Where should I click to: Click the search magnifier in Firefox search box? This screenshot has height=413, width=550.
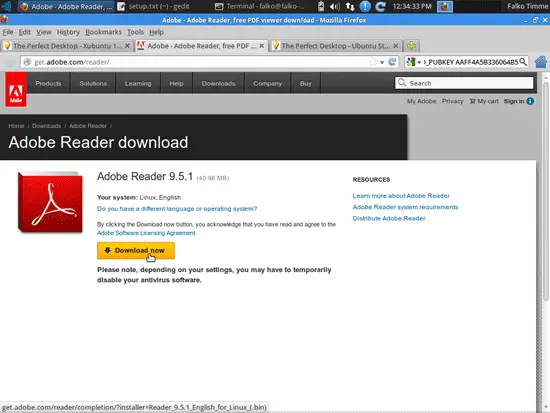point(523,62)
